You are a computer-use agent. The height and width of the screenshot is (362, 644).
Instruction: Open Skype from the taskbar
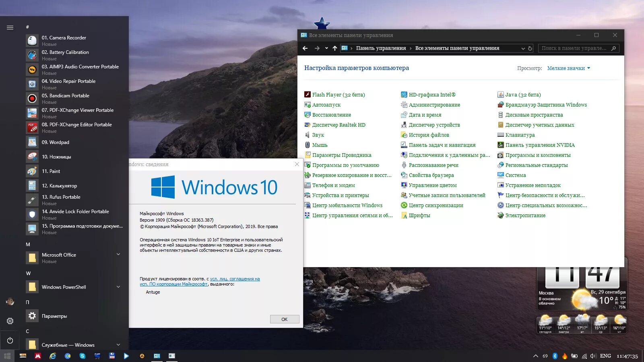(82, 356)
